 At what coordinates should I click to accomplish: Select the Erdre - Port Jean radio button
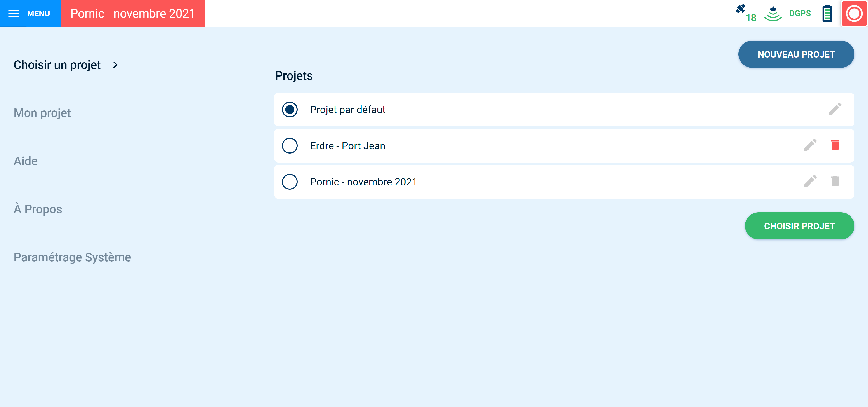point(289,146)
